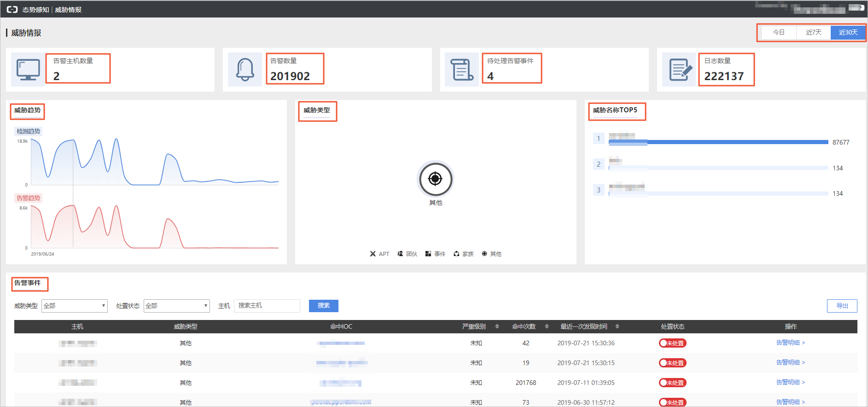868x407 pixels.
Task: Toggle the 家族 legend icon
Action: point(456,254)
